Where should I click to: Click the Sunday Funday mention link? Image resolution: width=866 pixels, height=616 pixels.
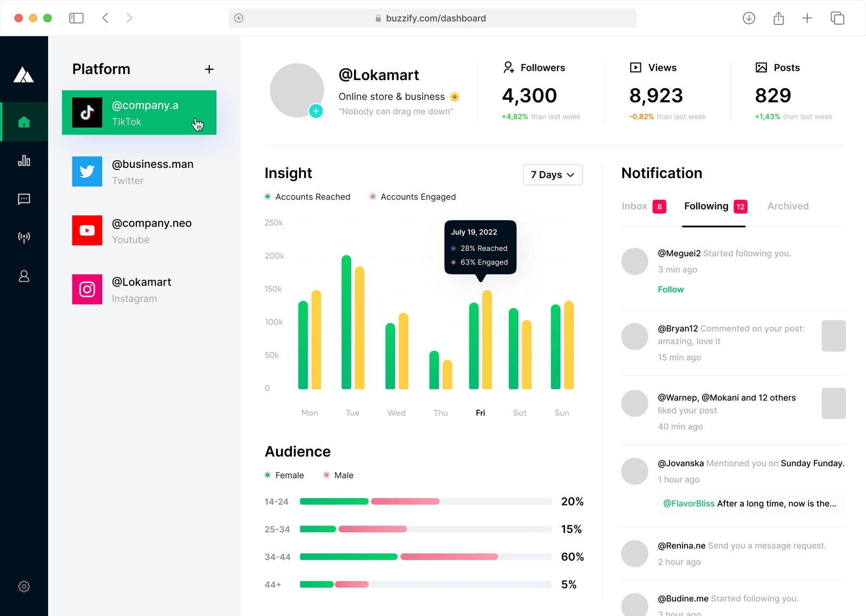pos(812,463)
